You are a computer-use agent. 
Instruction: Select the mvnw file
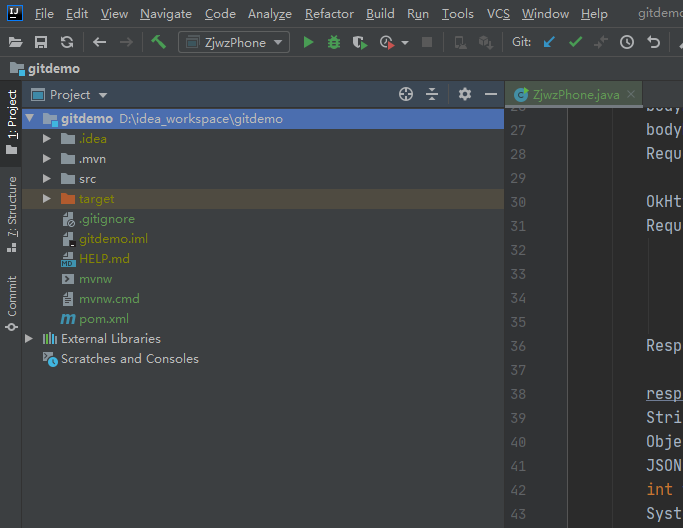pos(95,279)
